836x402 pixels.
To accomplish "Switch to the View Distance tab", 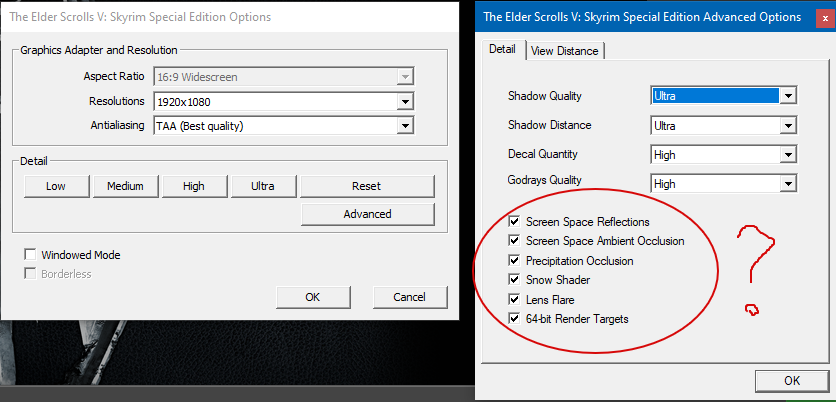I will pyautogui.click(x=565, y=50).
